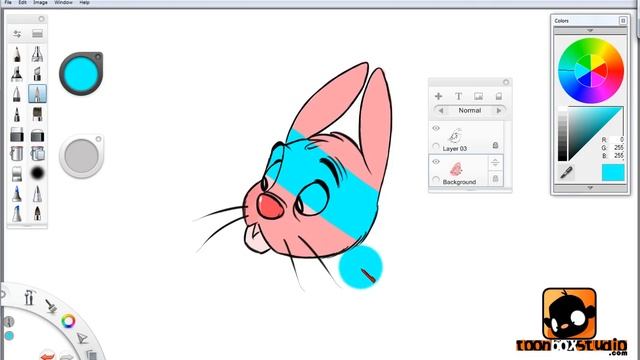Close the layer editor with its round button
The width and height of the screenshot is (640, 360).
coord(506,82)
